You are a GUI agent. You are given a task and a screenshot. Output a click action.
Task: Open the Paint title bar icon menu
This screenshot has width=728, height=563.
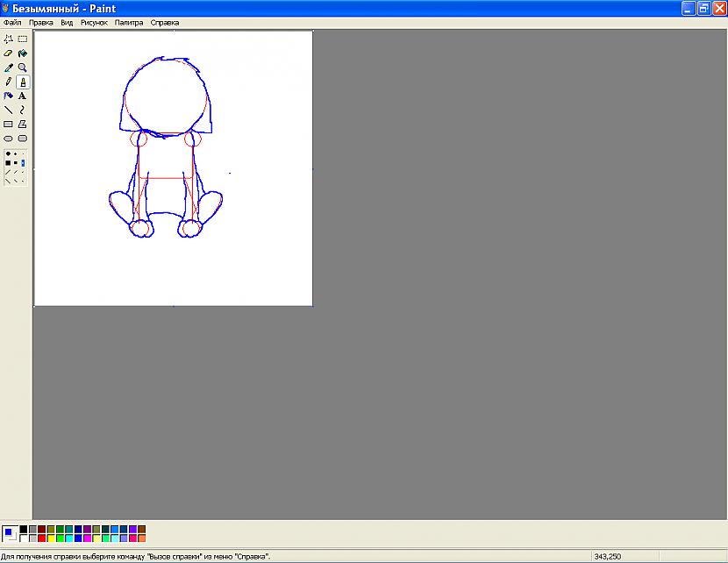point(5,9)
